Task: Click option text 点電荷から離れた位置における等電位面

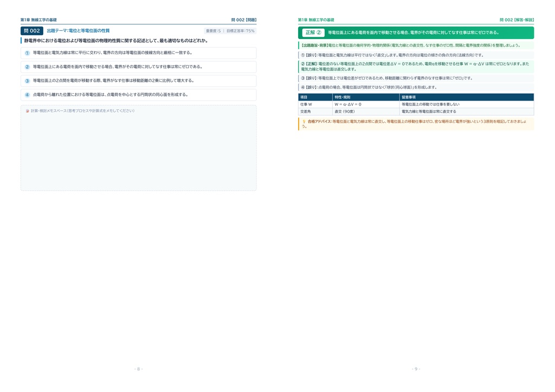Action: pyautogui.click(x=111, y=95)
